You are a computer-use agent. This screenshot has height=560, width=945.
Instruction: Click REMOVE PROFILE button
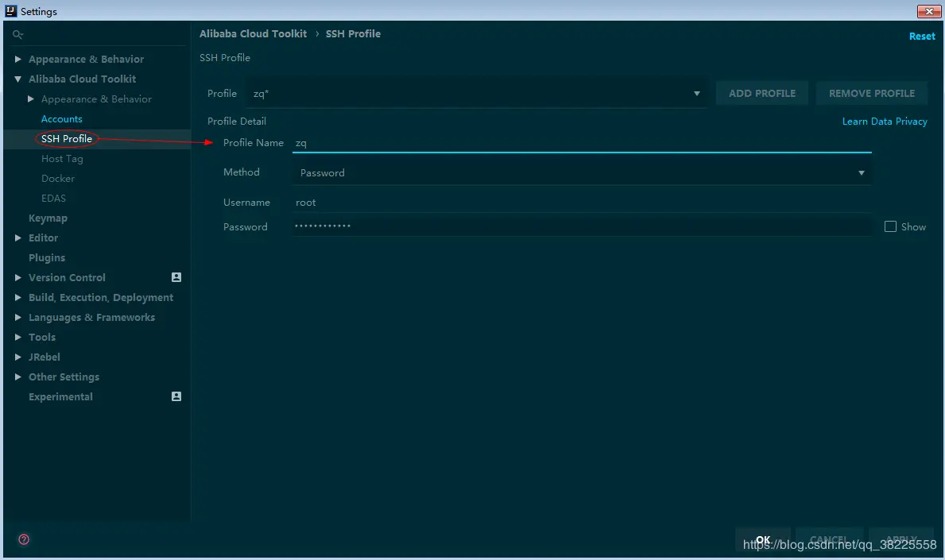click(x=871, y=94)
